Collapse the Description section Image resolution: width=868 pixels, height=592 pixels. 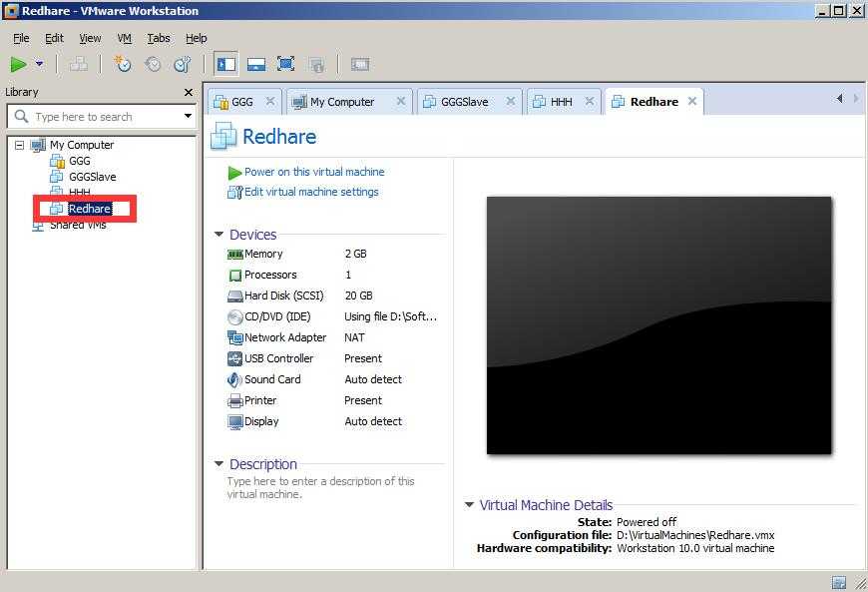(x=218, y=464)
